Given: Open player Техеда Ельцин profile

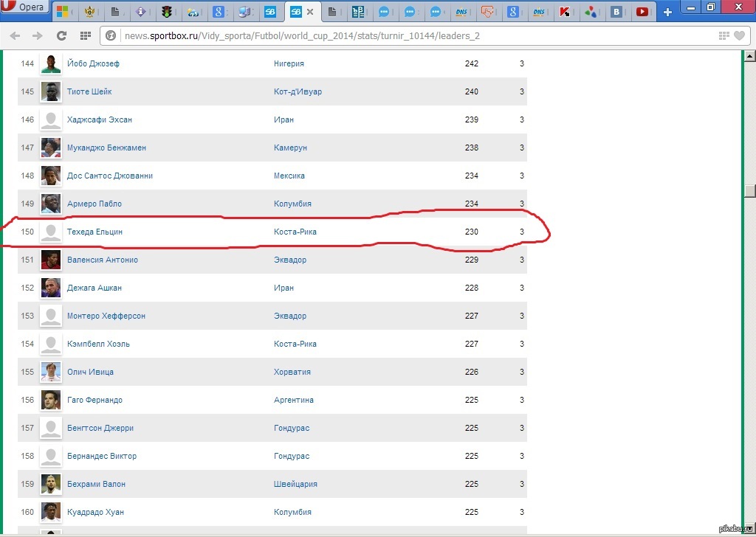Looking at the screenshot, I should click(94, 232).
